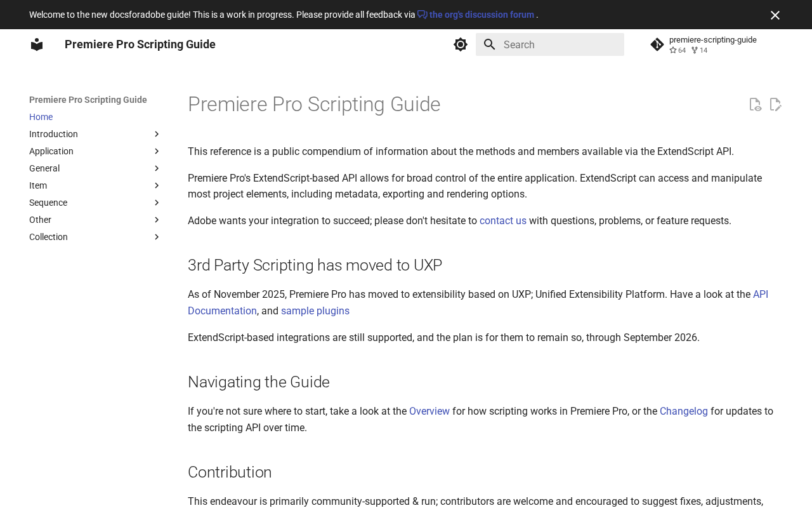
Task: Select Home in the sidebar navigation
Action: click(x=41, y=117)
